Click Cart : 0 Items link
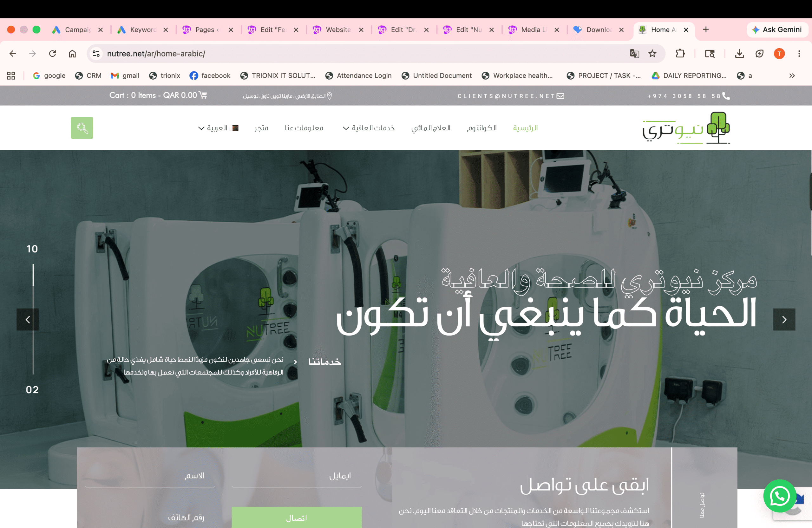 153,95
